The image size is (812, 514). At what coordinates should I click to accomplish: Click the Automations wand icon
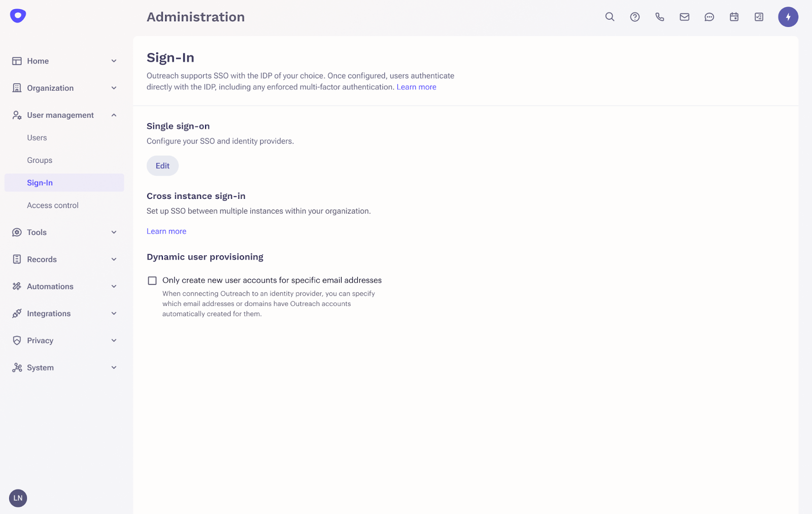point(17,286)
